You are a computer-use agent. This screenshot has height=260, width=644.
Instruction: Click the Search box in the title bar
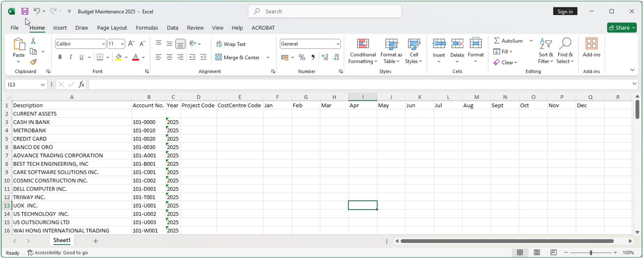tap(325, 11)
